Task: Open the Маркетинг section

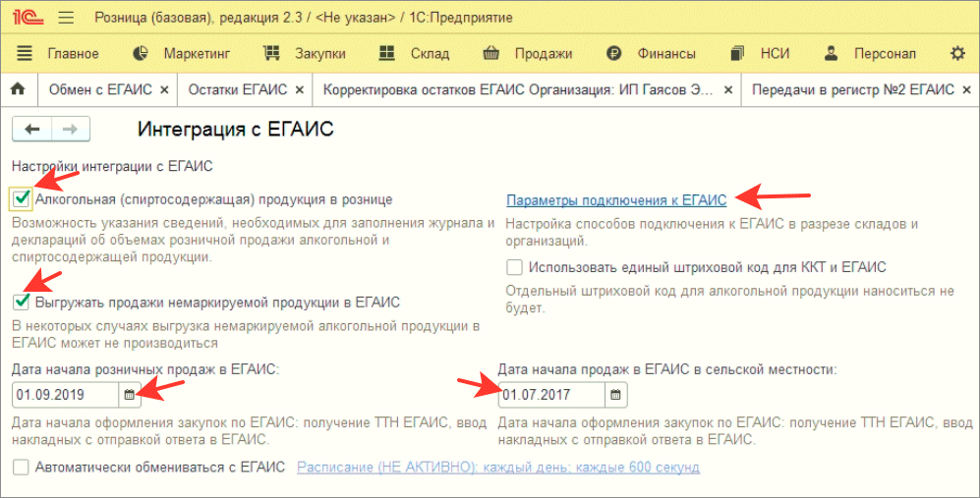Action: [x=197, y=54]
